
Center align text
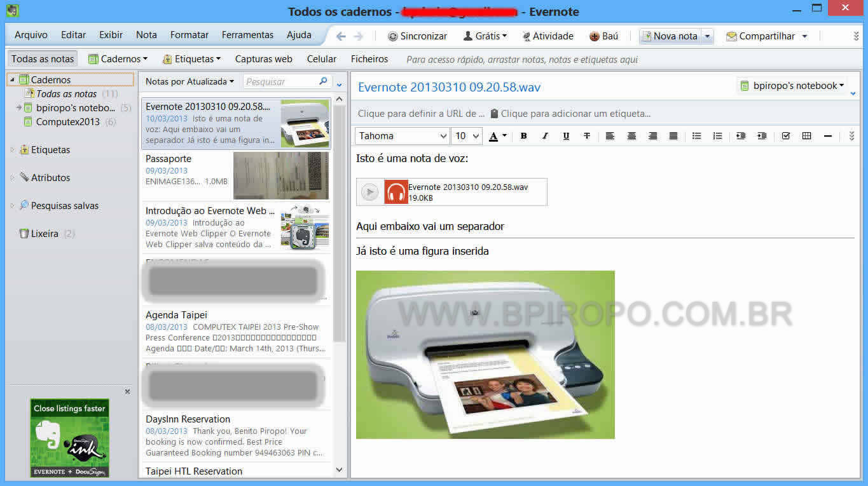tap(631, 136)
